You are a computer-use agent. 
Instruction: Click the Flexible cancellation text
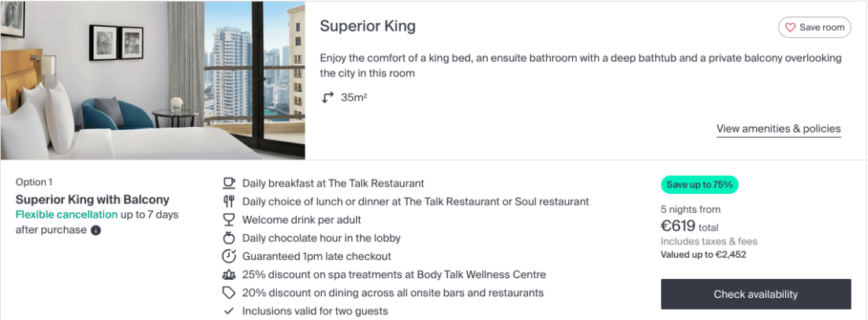pos(66,215)
